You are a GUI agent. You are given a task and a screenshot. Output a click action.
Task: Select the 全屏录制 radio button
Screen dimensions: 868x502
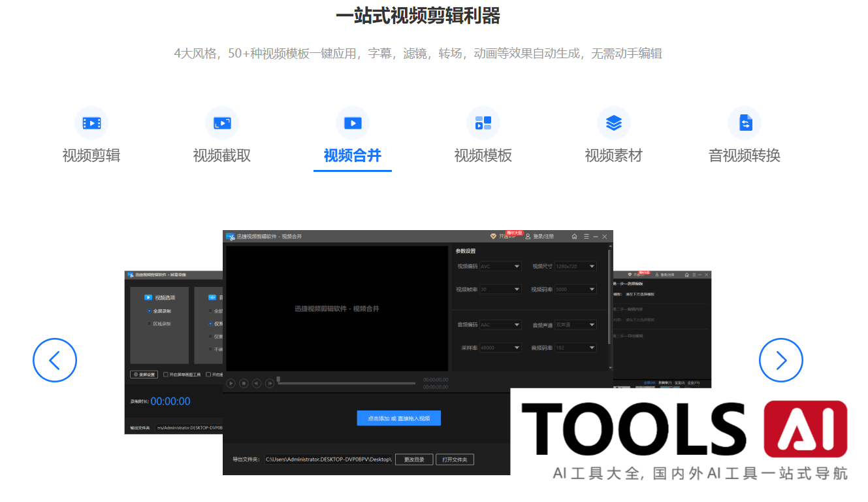pos(149,311)
